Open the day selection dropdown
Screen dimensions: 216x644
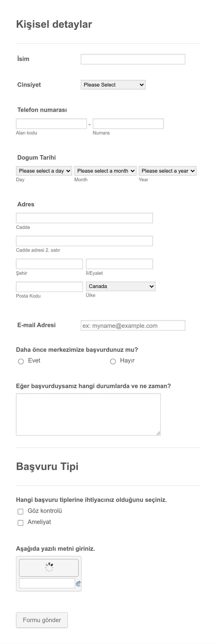(44, 171)
